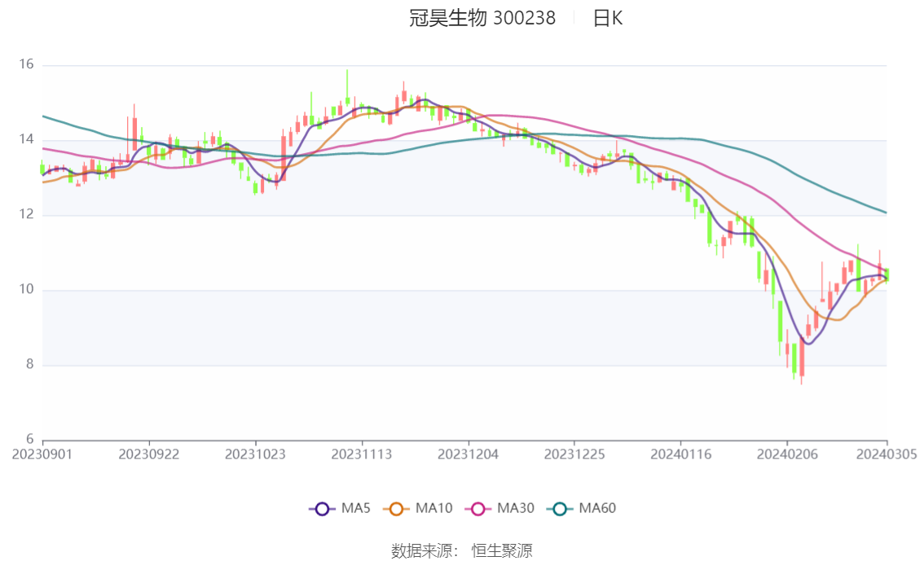The height and width of the screenshot is (561, 924).
Task: Click the MA30 pink legend circle marker
Action: click(x=478, y=509)
